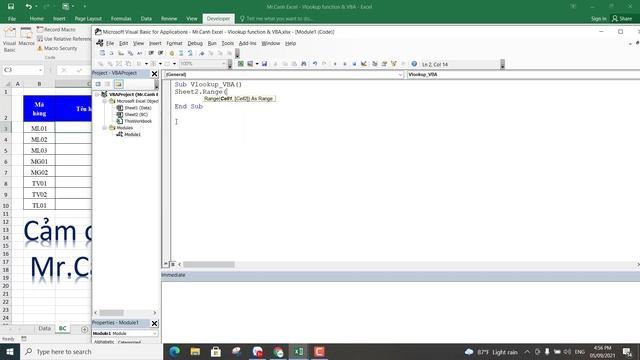Image resolution: width=640 pixels, height=360 pixels.
Task: Open the VBA editor Debug menu
Action: pos(195,43)
